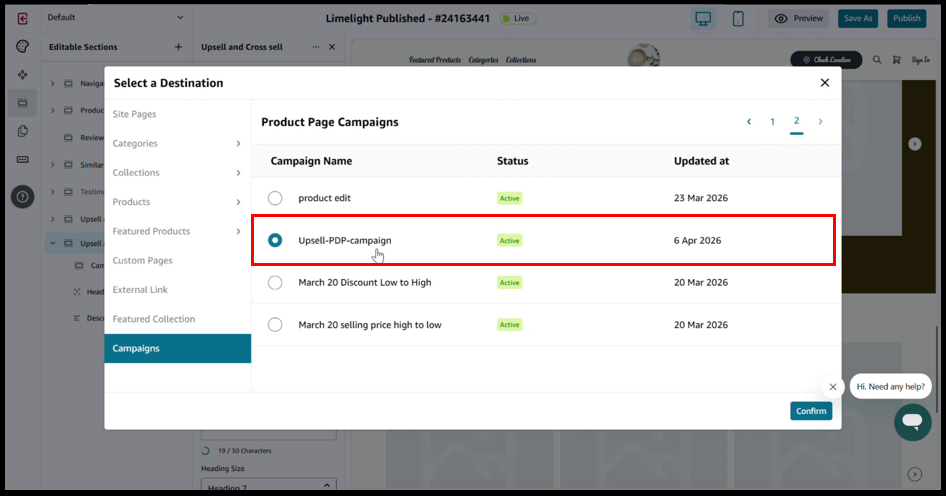Switch to mobile view icon

[738, 18]
